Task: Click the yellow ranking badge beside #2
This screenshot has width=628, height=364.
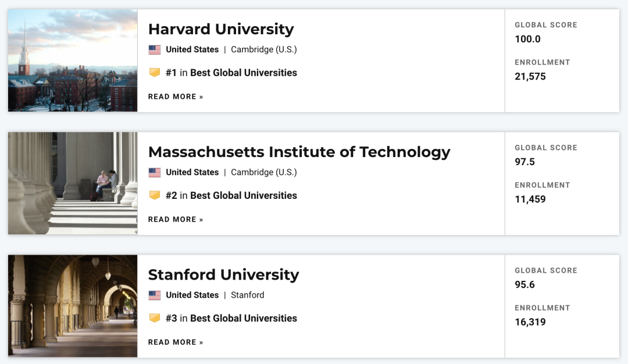Action: [x=155, y=195]
